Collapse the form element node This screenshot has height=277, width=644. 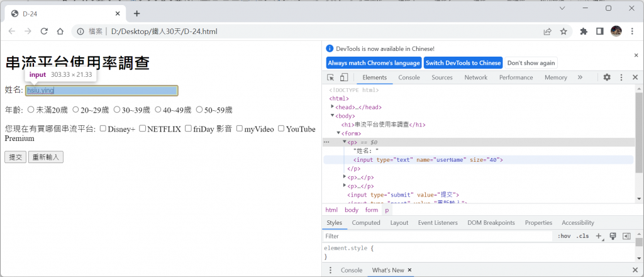338,133
